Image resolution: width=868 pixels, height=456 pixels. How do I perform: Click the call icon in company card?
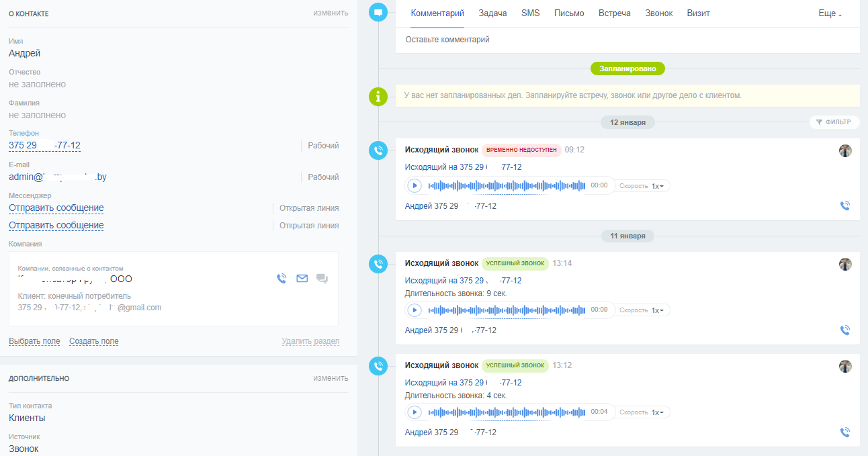point(281,279)
